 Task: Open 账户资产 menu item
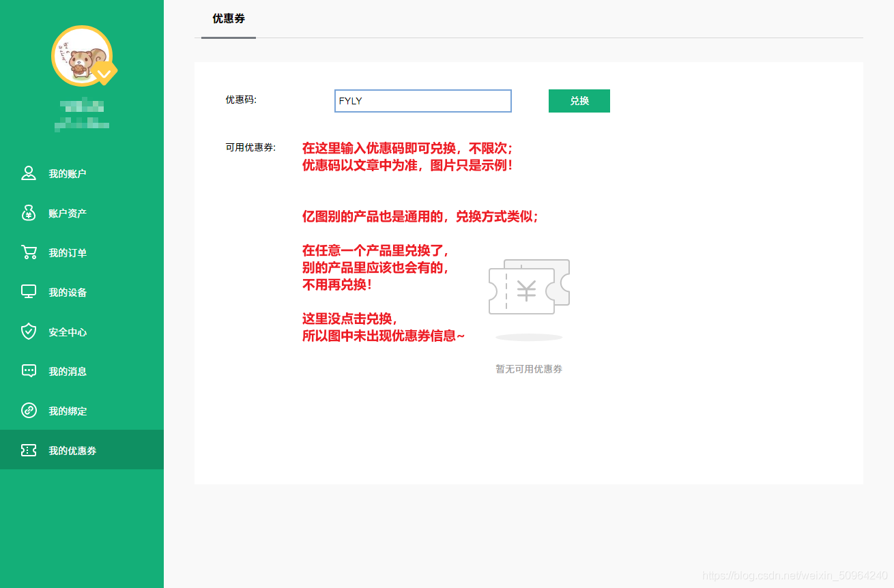point(82,213)
